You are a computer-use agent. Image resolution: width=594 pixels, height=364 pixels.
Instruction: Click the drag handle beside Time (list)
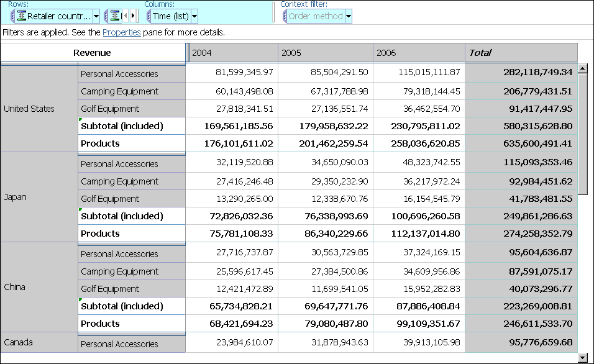[149, 16]
